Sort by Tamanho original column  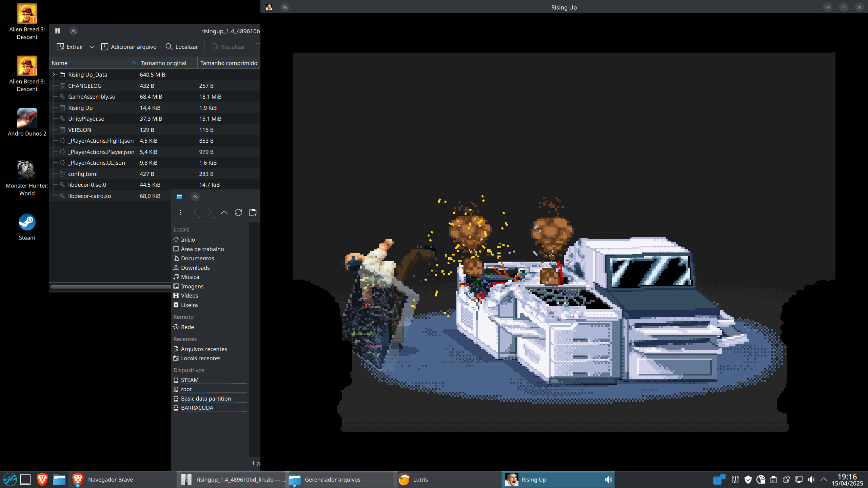(168, 63)
